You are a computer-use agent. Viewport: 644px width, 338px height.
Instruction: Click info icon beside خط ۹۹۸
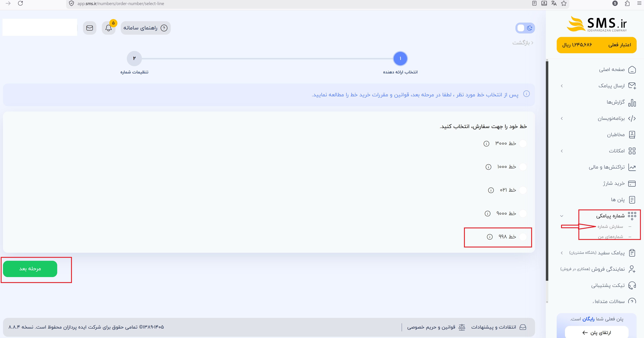tap(490, 237)
